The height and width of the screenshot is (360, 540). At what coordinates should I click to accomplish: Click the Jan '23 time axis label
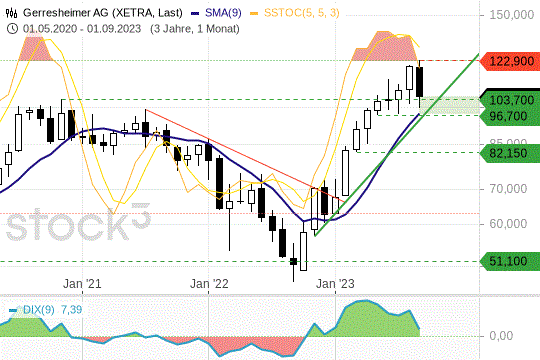[335, 284]
